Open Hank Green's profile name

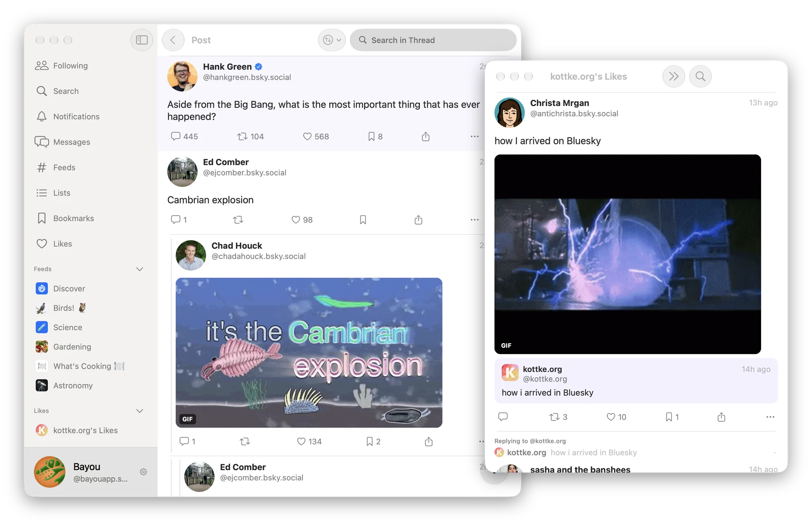pyautogui.click(x=227, y=67)
